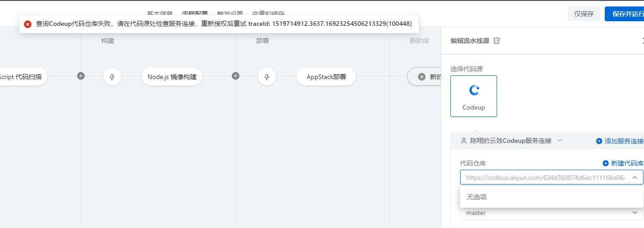Expand the 陈翔的云效Codeup服务连接 dropdown
This screenshot has width=644, height=228.
tap(559, 141)
